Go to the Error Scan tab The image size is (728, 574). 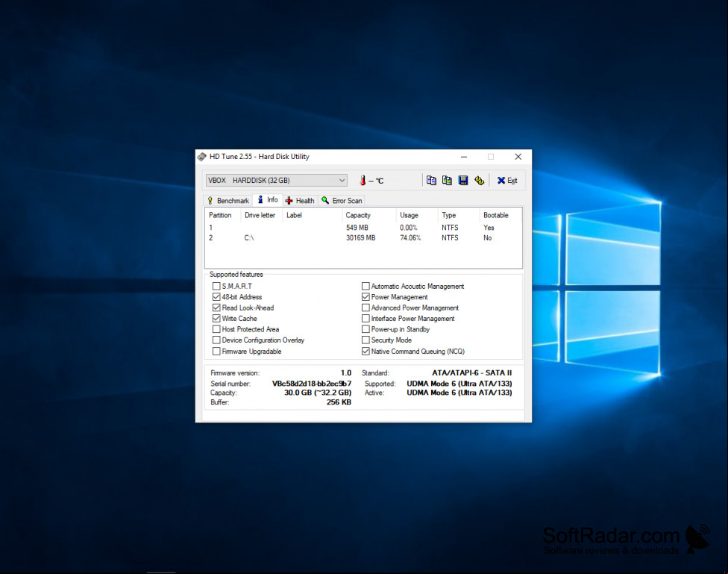point(342,201)
